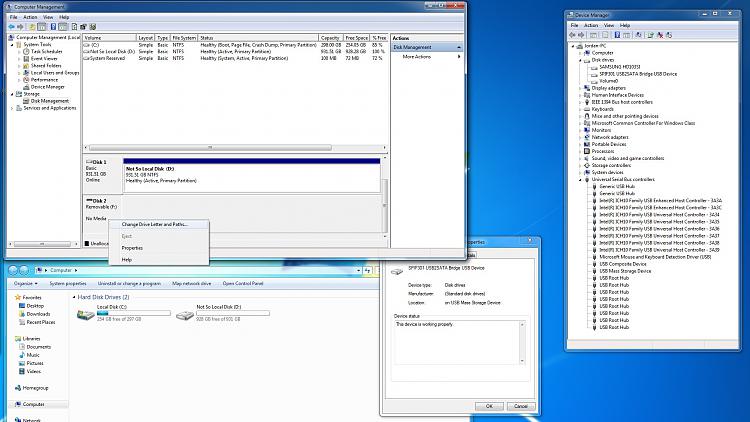
Task: Click Forward arrow in Computer Management toolbar
Action: (21, 27)
